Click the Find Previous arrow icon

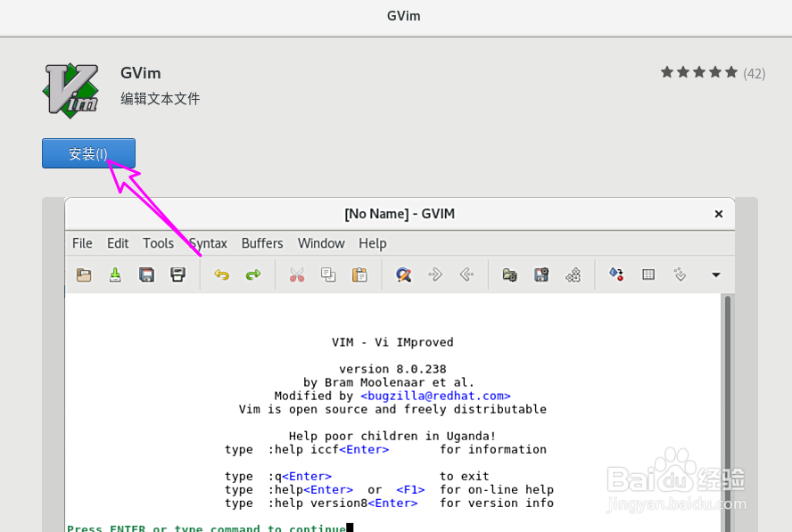(x=466, y=274)
